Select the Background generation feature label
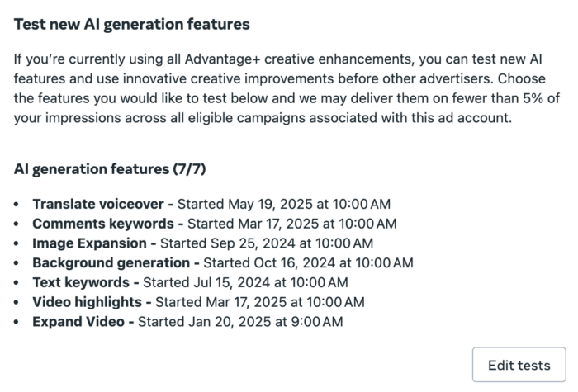Screen dimensions: 578x392 [x=111, y=263]
